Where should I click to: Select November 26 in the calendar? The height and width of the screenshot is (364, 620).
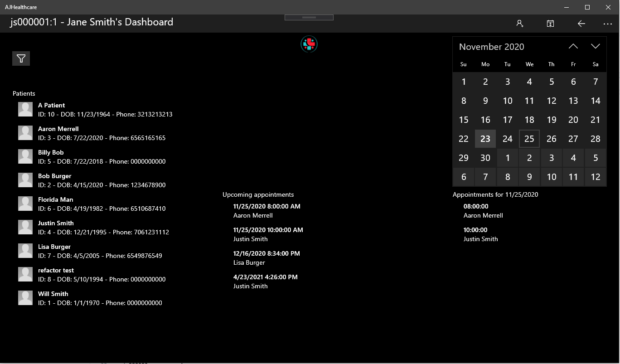click(x=552, y=139)
